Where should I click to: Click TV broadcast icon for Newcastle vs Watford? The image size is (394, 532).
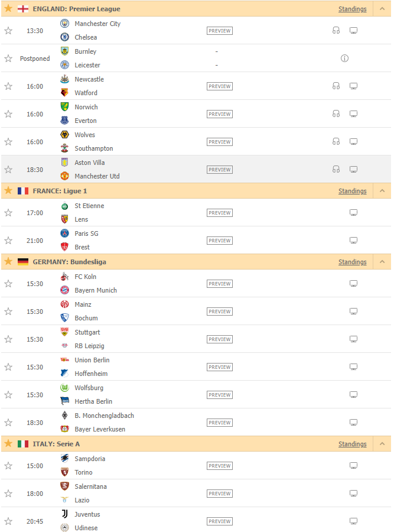353,86
